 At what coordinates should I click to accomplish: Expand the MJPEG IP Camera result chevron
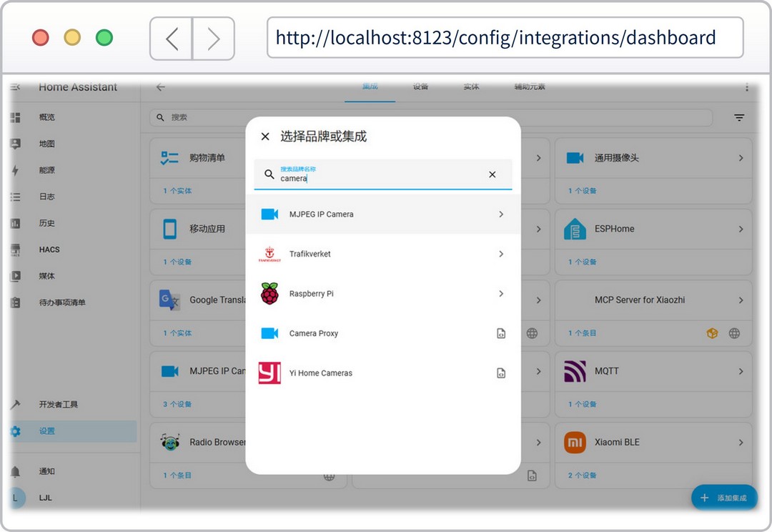point(500,215)
